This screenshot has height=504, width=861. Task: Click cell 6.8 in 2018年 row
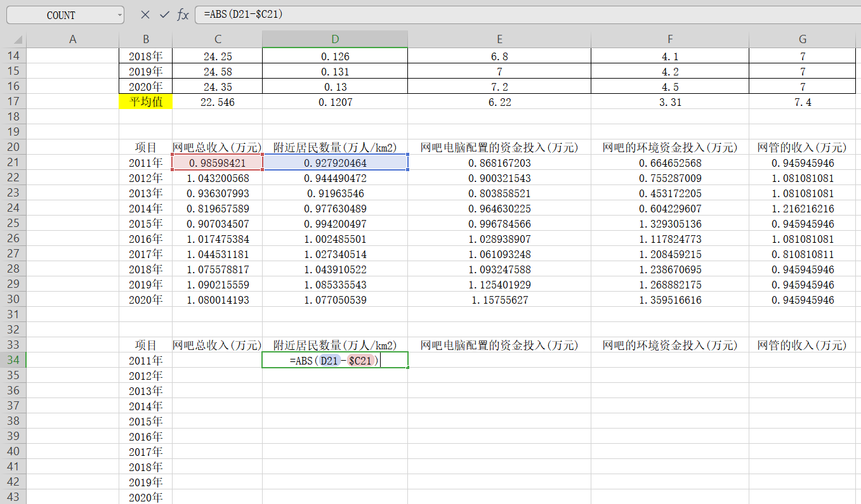pyautogui.click(x=499, y=56)
